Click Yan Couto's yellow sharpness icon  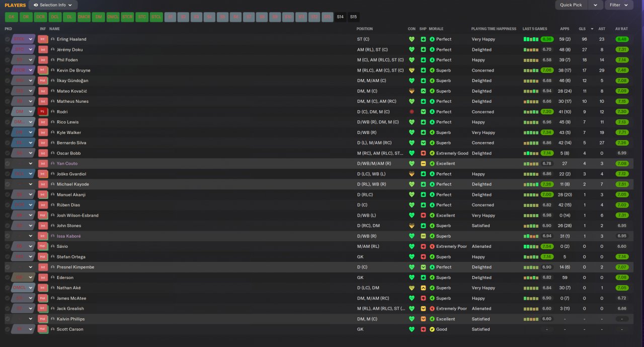click(x=423, y=164)
